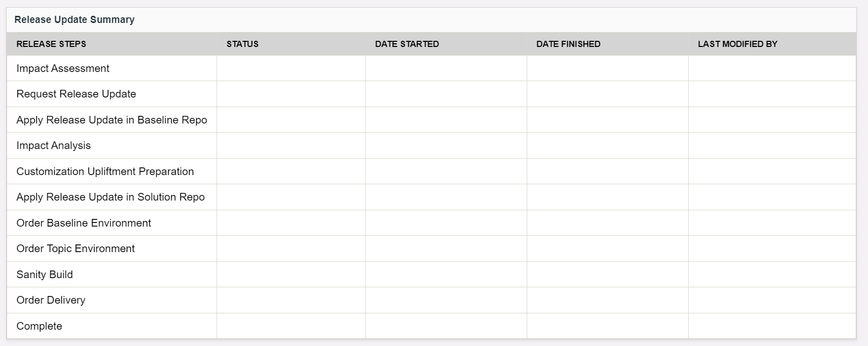
Task: Select the Order Baseline Environment step
Action: [x=84, y=223]
